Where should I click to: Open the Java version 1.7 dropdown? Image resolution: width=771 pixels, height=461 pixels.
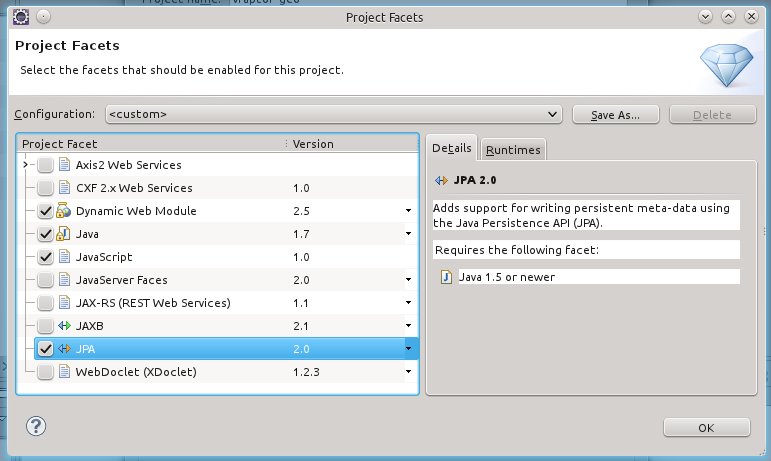pos(408,233)
